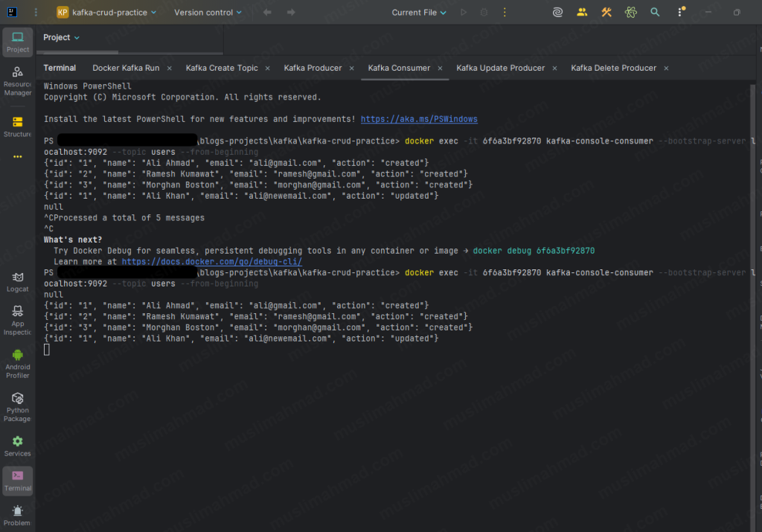Screen dimensions: 762x532
Task: Open the aka.ms/PSWindows link
Action: [x=419, y=119]
